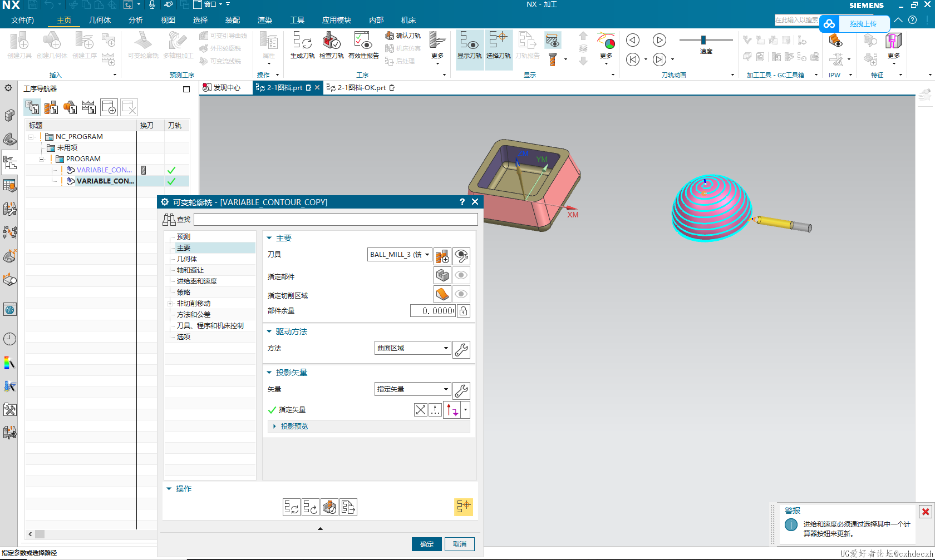The height and width of the screenshot is (560, 935).
Task: Select Geometry View icon in navigator
Action: click(70, 107)
